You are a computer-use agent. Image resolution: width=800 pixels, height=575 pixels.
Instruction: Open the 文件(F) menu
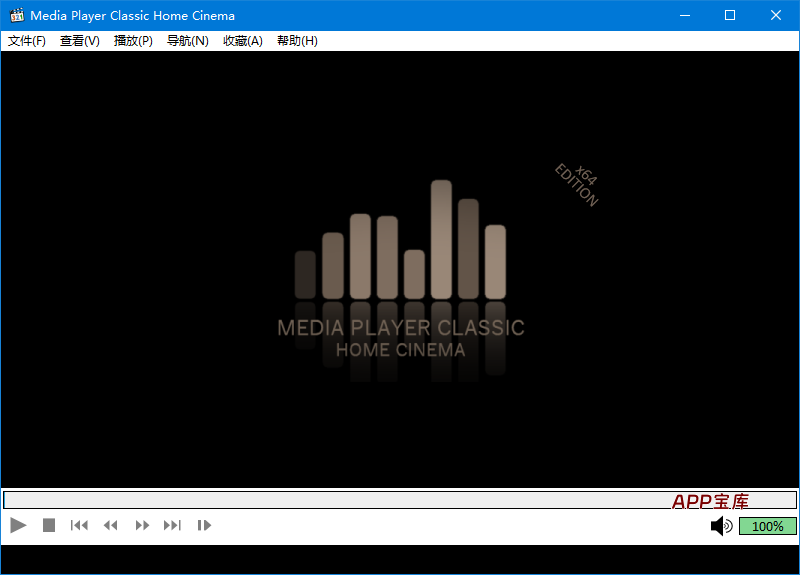point(27,41)
